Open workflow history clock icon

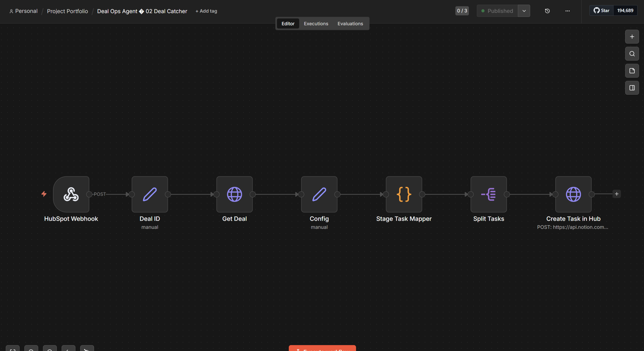(x=547, y=11)
